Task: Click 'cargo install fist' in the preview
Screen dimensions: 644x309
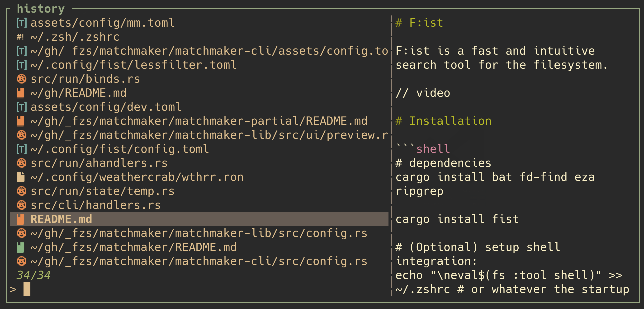Action: click(x=457, y=219)
